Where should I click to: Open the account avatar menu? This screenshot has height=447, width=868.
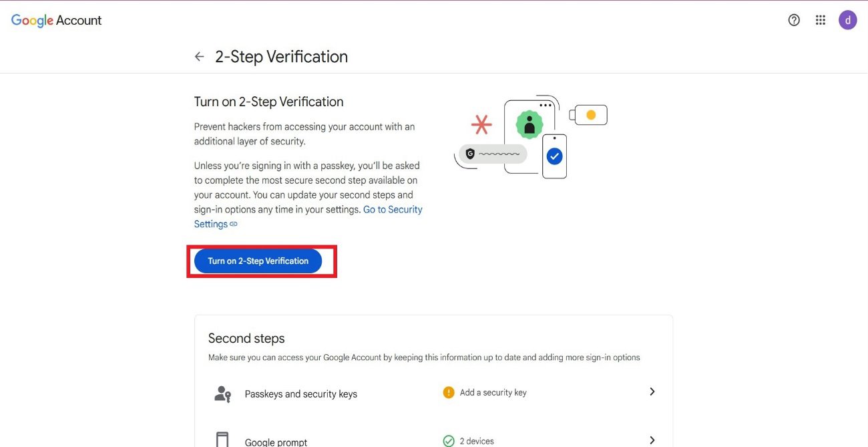(x=847, y=20)
